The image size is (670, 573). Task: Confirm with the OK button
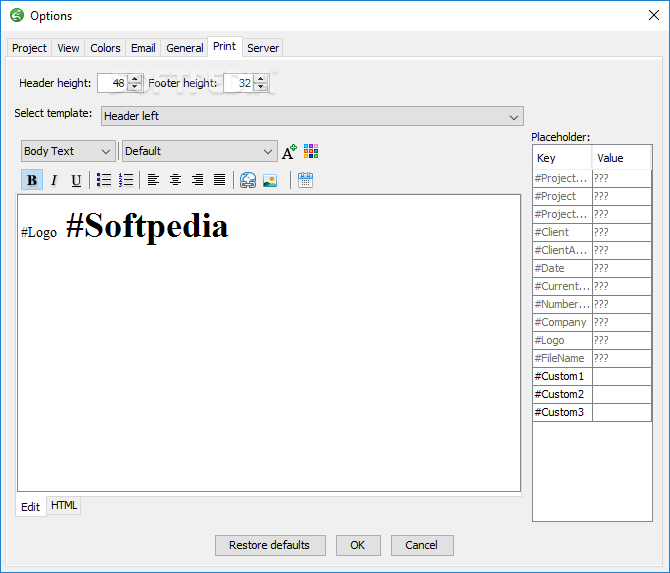358,545
